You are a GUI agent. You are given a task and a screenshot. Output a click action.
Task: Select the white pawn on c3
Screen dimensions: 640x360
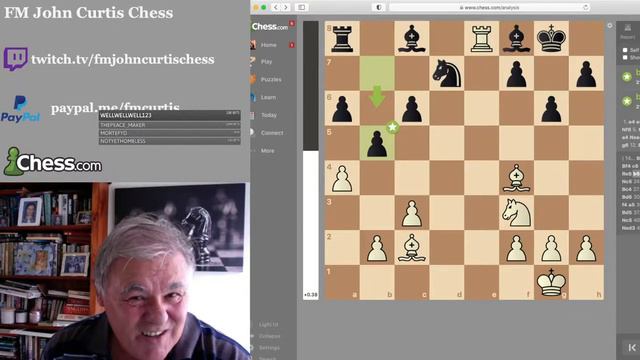[412, 213]
